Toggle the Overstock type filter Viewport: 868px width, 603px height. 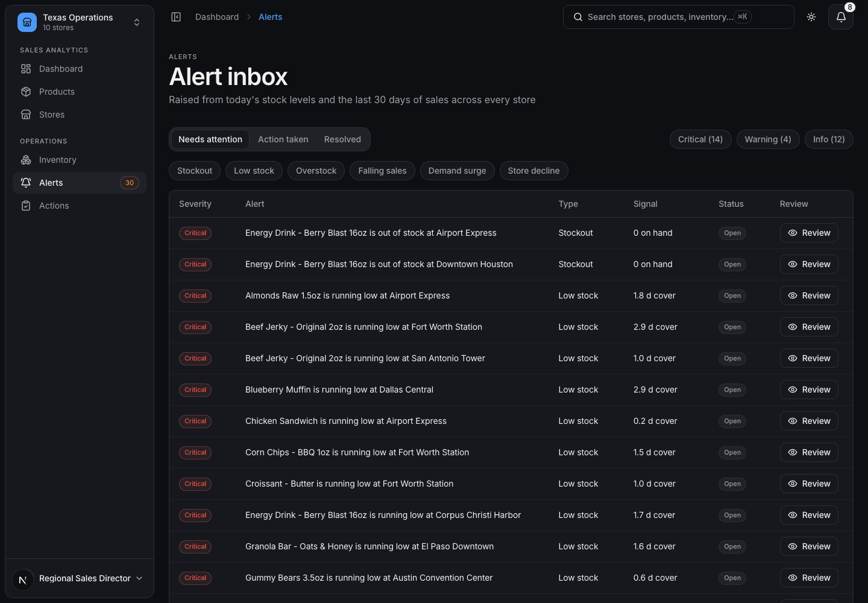click(x=316, y=171)
